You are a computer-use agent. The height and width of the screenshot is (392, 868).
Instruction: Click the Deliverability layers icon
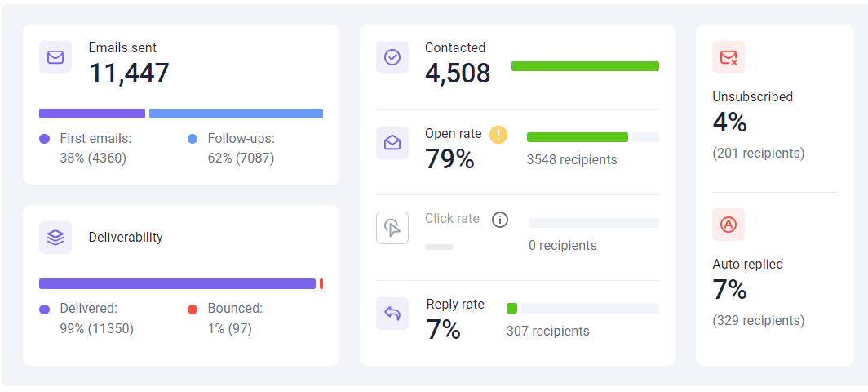(55, 238)
